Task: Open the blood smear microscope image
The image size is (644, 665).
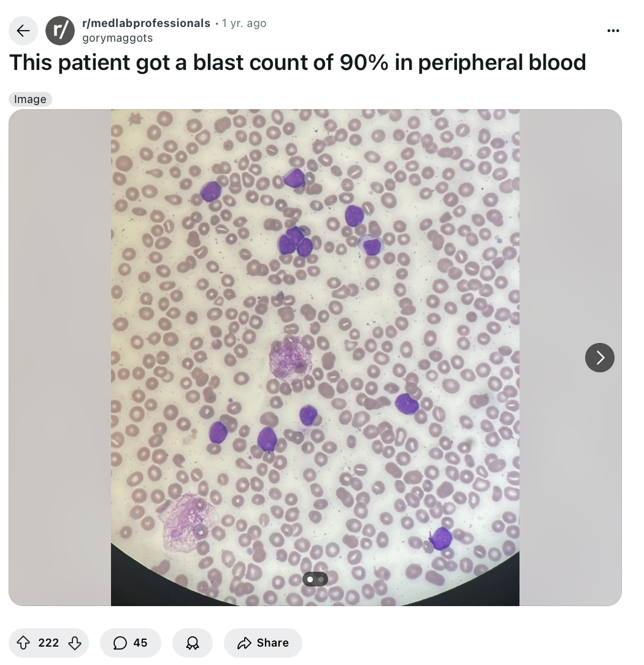Action: pyautogui.click(x=315, y=358)
